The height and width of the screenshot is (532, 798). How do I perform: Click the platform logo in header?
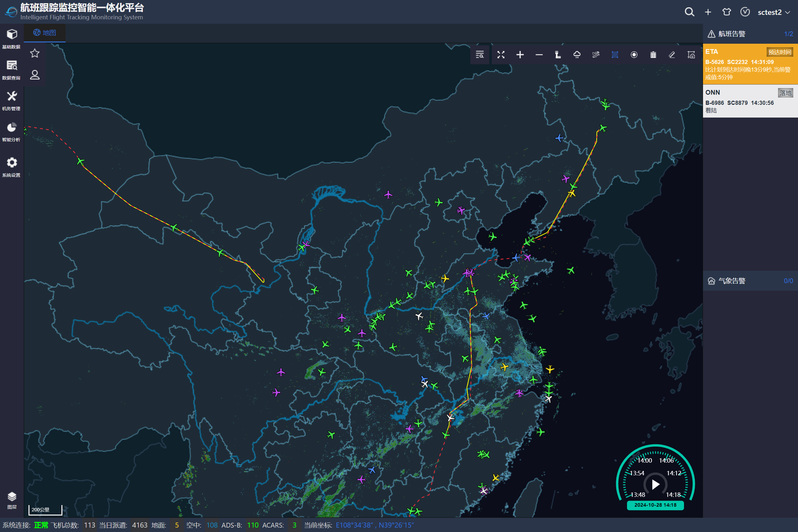[11, 12]
